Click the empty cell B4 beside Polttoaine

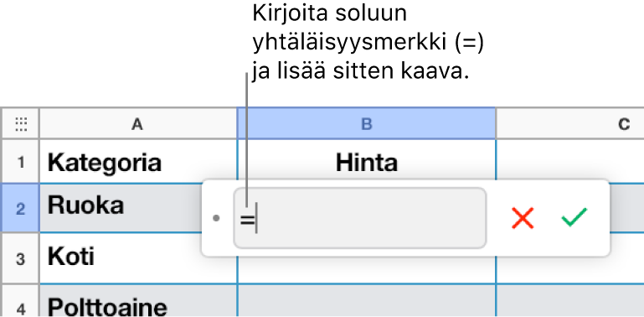(x=366, y=300)
